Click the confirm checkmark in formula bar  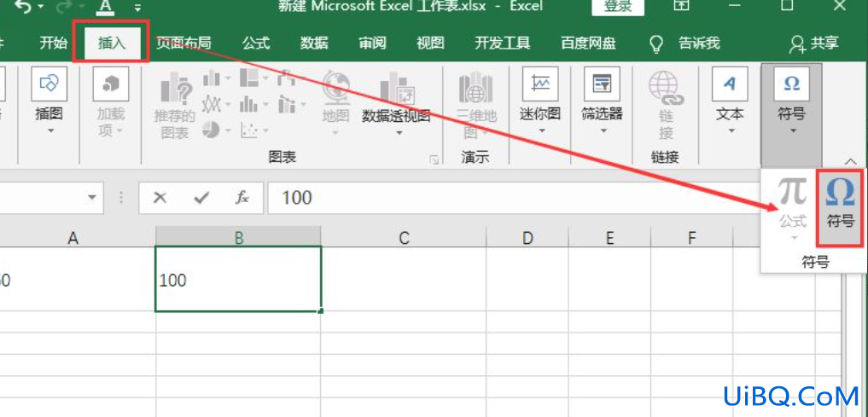click(x=201, y=198)
